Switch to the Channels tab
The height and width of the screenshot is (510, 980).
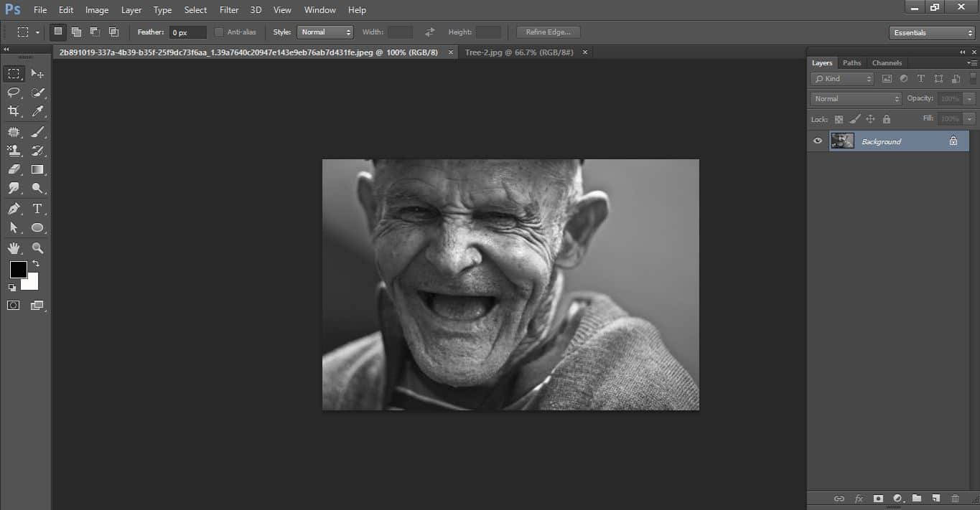887,62
